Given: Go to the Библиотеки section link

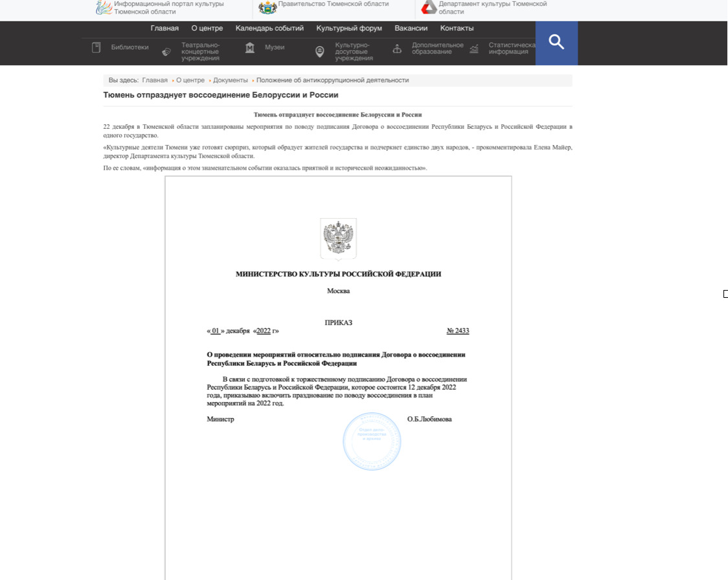Looking at the screenshot, I should click(x=130, y=47).
